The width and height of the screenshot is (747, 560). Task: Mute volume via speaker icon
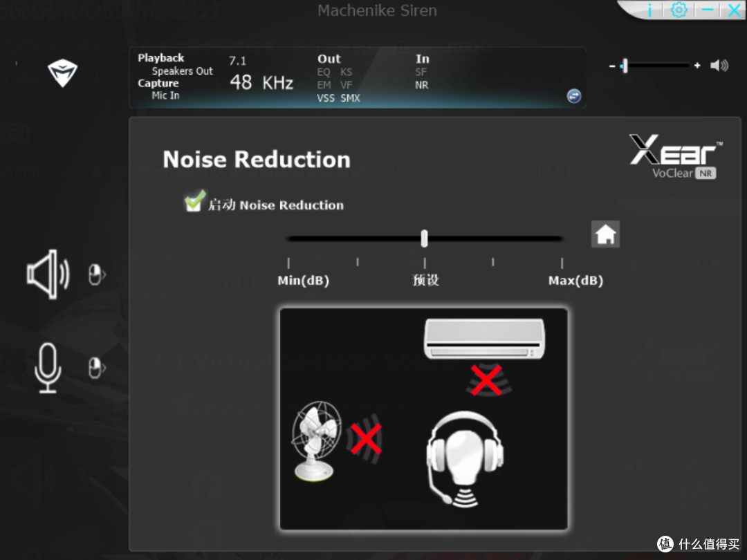coord(719,65)
